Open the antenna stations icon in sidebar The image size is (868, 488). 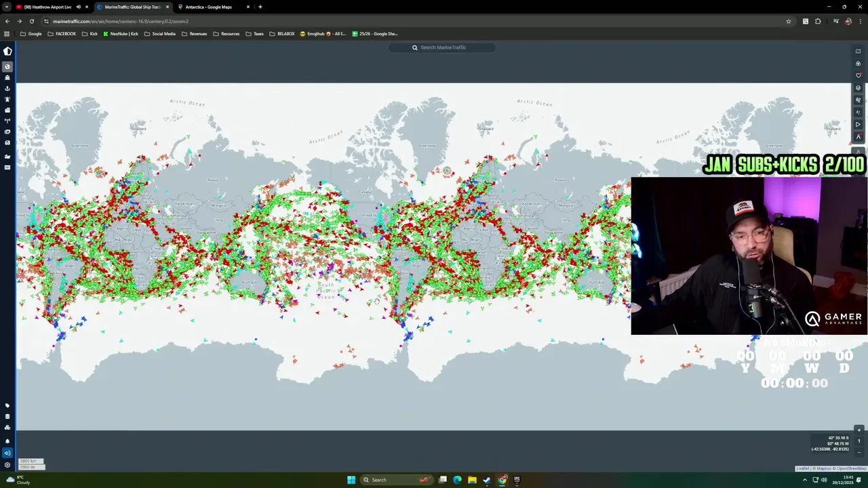[7, 121]
